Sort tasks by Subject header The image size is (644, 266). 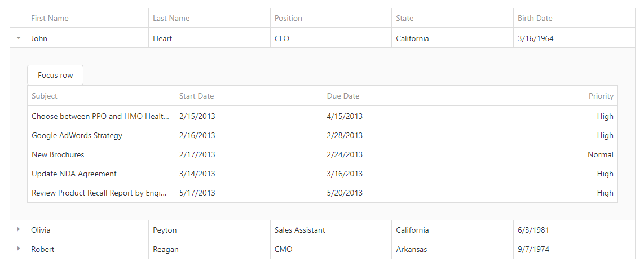pos(45,96)
